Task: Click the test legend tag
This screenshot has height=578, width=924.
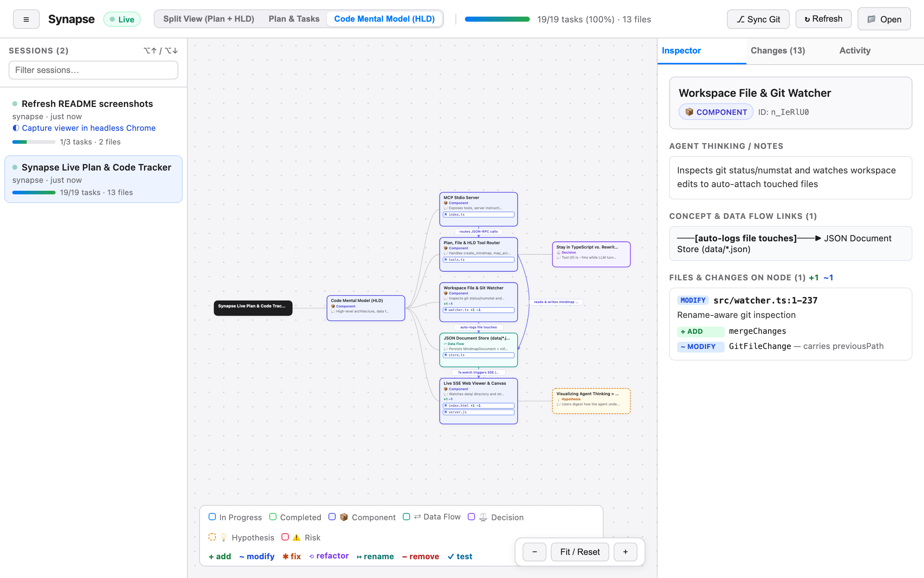Action: [x=460, y=556]
